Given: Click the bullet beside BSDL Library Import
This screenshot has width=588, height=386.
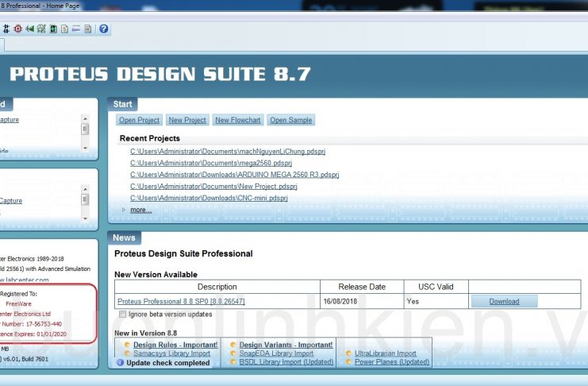Looking at the screenshot, I should tap(233, 362).
